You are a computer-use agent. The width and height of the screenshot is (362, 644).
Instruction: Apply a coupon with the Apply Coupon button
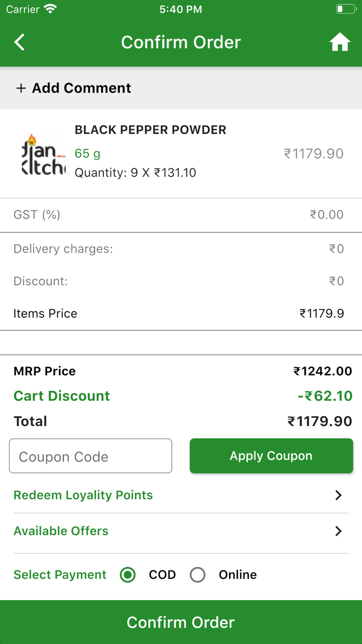tap(271, 456)
